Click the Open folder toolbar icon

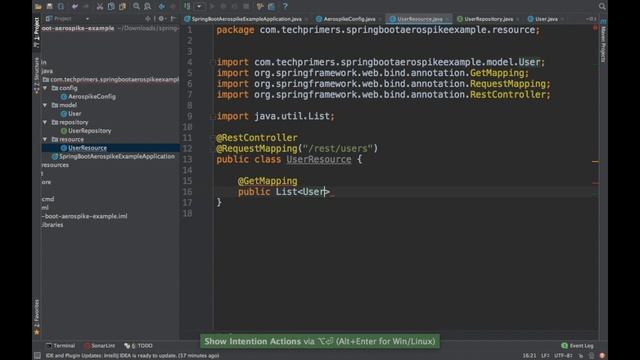pos(38,6)
